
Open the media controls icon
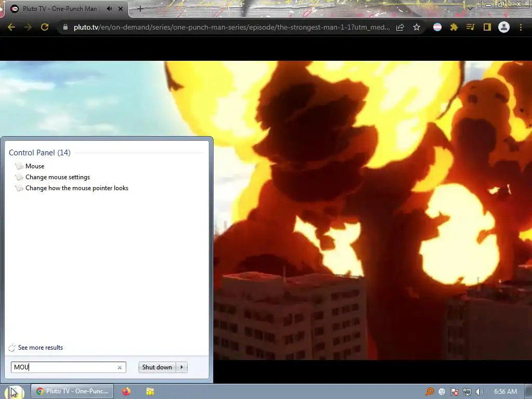point(471,27)
